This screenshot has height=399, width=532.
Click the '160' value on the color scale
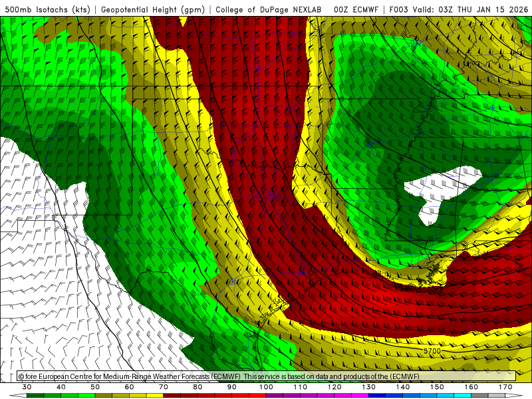(471, 387)
